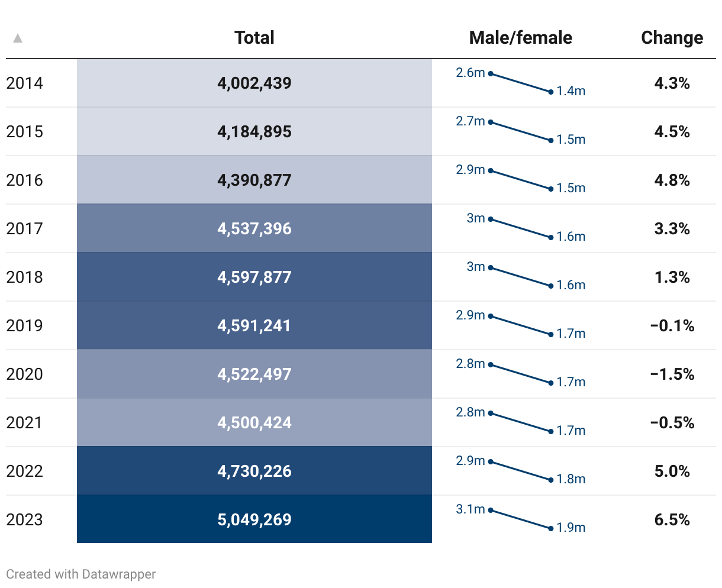The width and height of the screenshot is (722, 588).
Task: Select the 6.5% change for 2023
Action: (672, 519)
